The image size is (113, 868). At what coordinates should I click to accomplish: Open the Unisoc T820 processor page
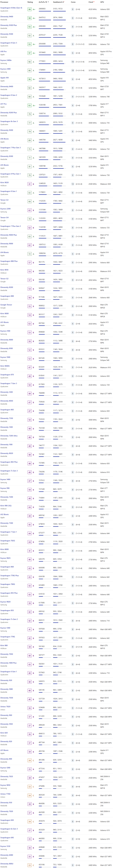[5, 707]
